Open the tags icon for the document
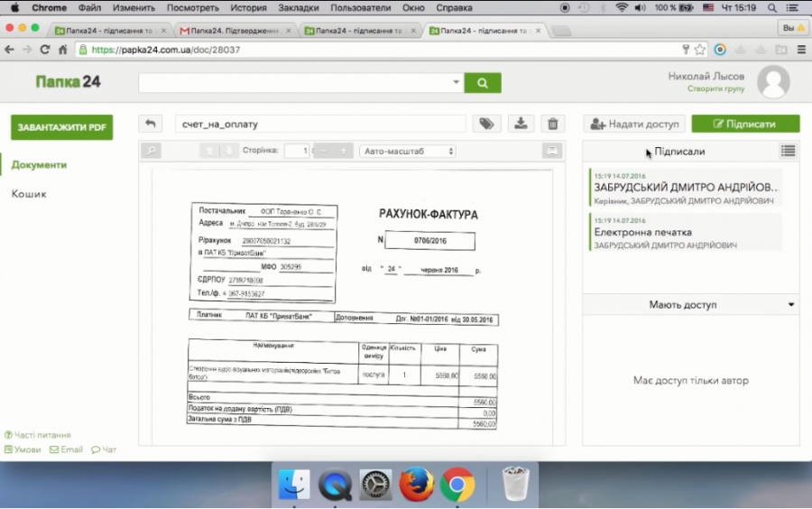Screen dimensions: 812x509 (486, 124)
